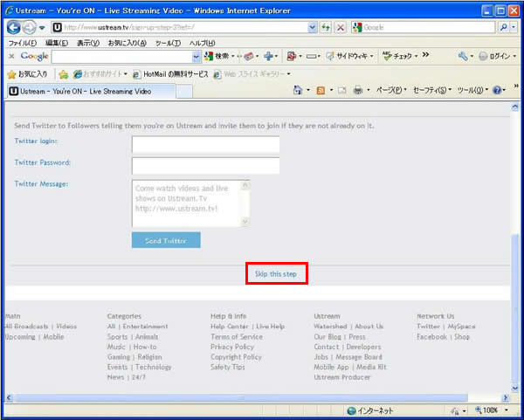Open the recent pages dropdown beside Forward
Viewport: 524px width, 420px height.
pyautogui.click(x=42, y=28)
